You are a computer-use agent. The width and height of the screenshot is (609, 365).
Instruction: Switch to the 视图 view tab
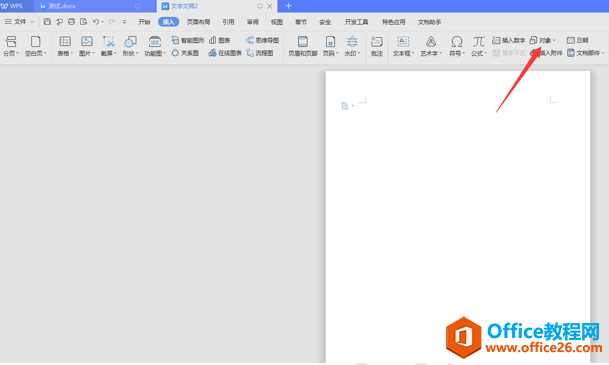pos(277,22)
